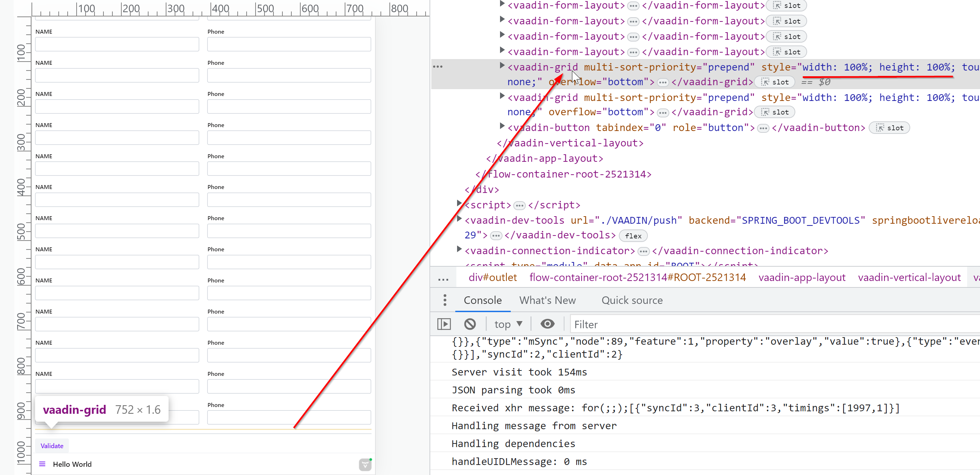Click the ellipsis inside the unselected vaadin-grid
The image size is (980, 475).
663,113
